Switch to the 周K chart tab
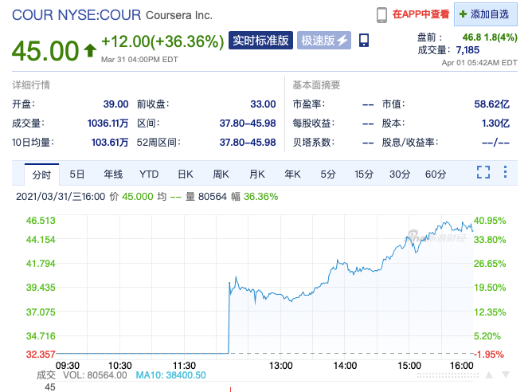Image resolution: width=532 pixels, height=392 pixels. tap(221, 174)
